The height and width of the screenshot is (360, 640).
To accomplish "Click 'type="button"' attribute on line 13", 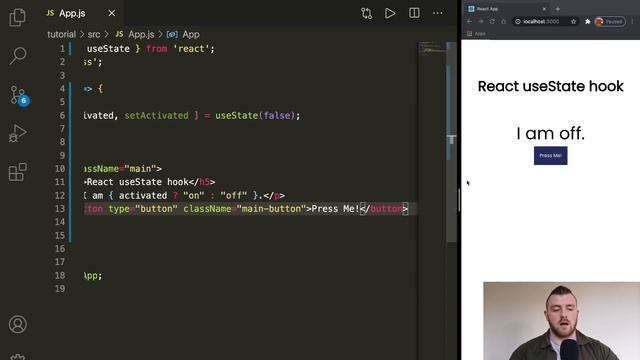I will (142, 209).
